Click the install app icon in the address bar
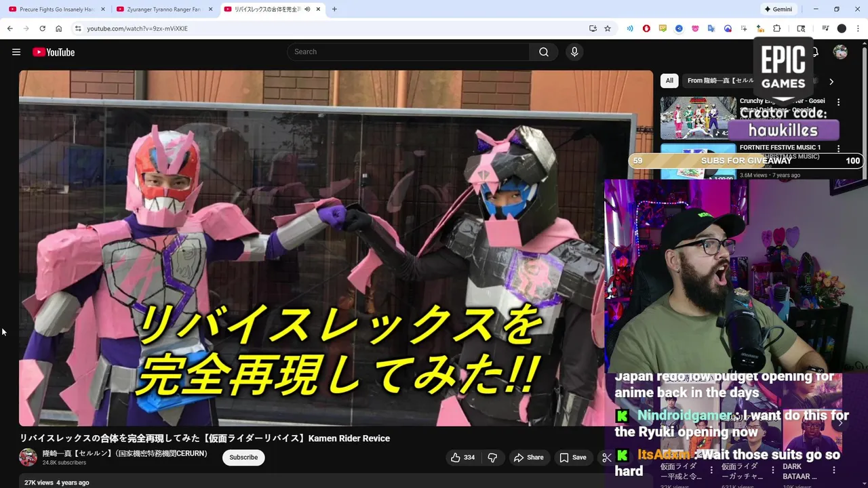 point(593,28)
